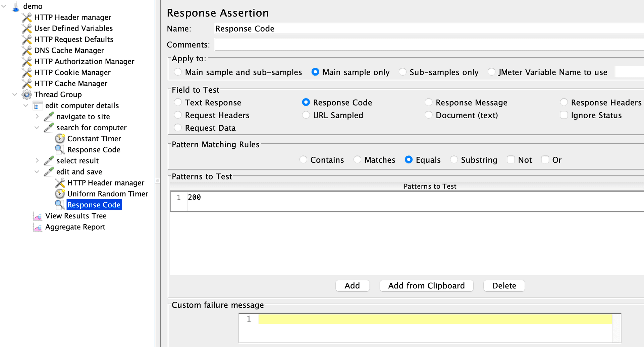
Task: Select Request Data field to test
Action: click(x=178, y=128)
